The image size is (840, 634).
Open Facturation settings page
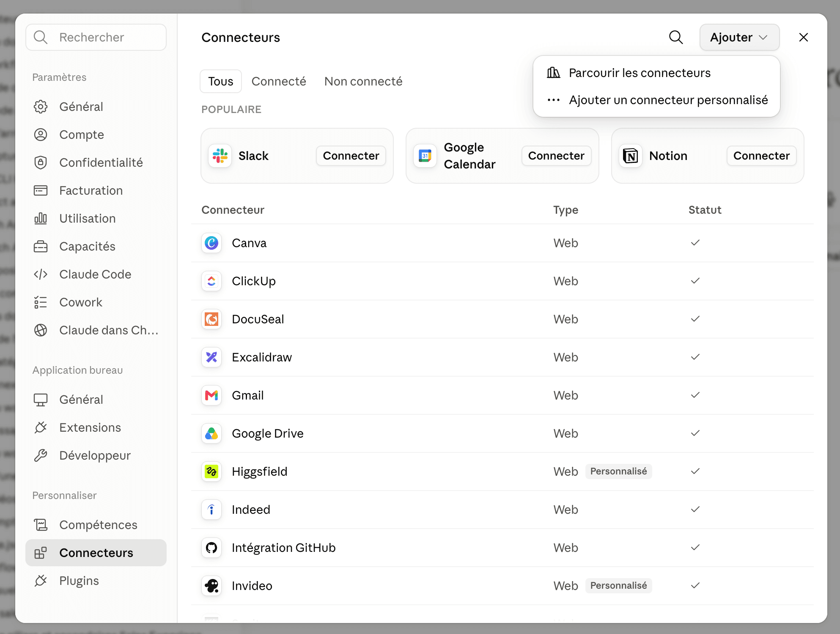click(96, 190)
